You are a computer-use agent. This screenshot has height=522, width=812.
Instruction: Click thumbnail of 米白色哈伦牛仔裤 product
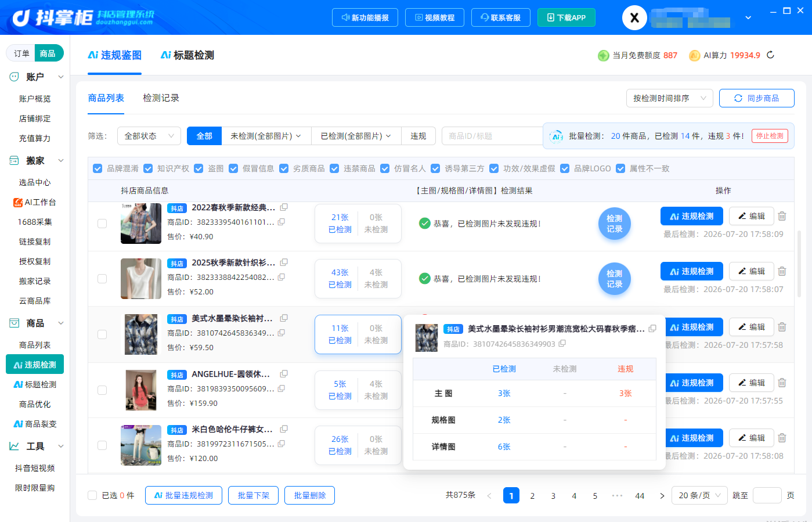pos(141,445)
